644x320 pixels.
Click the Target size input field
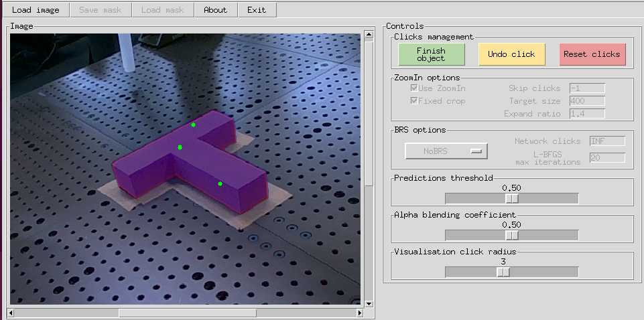[587, 100]
